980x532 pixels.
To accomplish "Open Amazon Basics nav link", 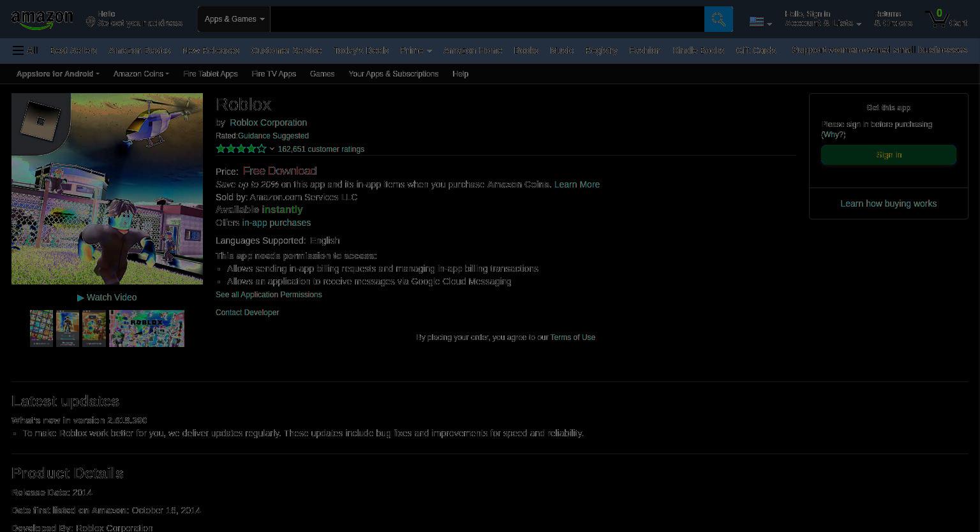I will point(140,50).
